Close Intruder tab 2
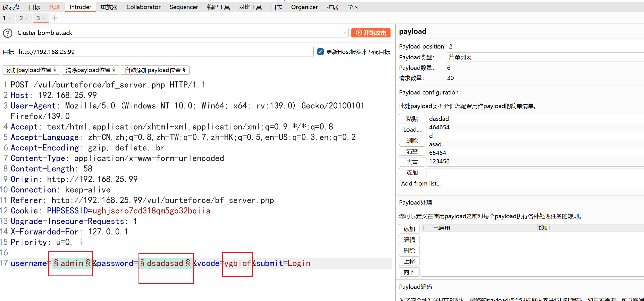Screen dimensions: 644x301 pyautogui.click(x=27, y=18)
